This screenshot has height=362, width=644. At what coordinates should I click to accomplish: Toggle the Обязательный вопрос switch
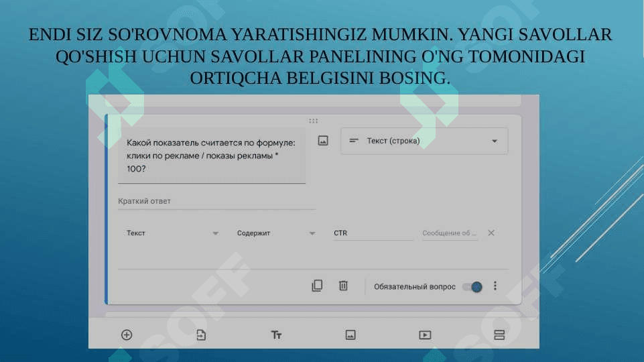(x=472, y=286)
